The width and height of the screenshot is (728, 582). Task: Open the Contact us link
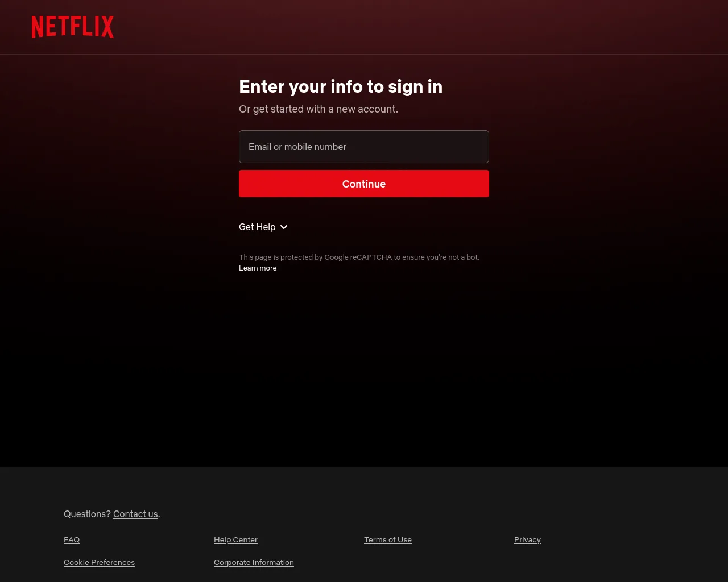[135, 514]
